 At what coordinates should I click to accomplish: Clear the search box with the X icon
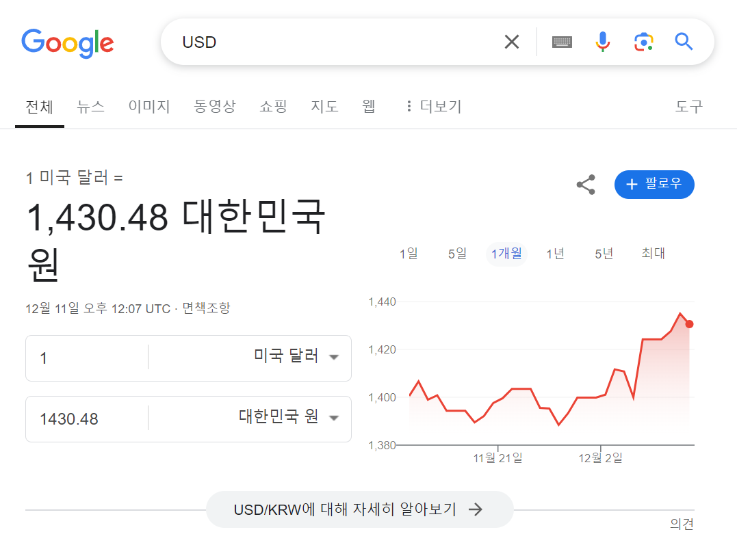[512, 42]
